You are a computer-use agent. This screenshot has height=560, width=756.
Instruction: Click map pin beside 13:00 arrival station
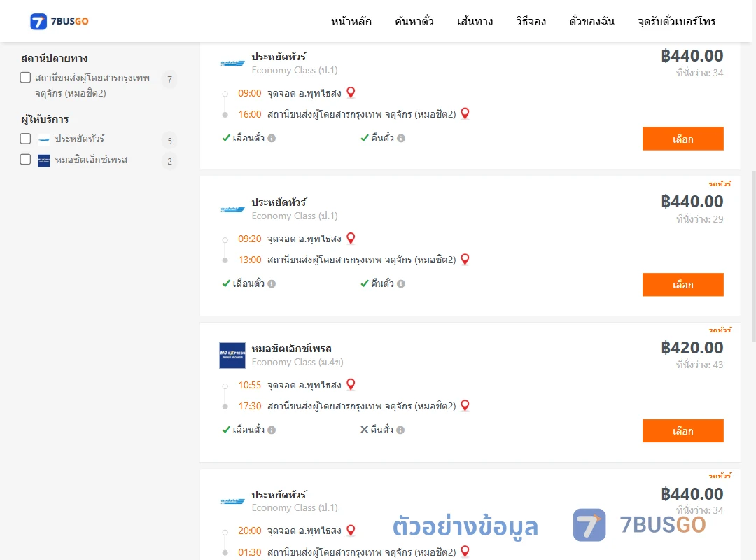click(x=465, y=260)
